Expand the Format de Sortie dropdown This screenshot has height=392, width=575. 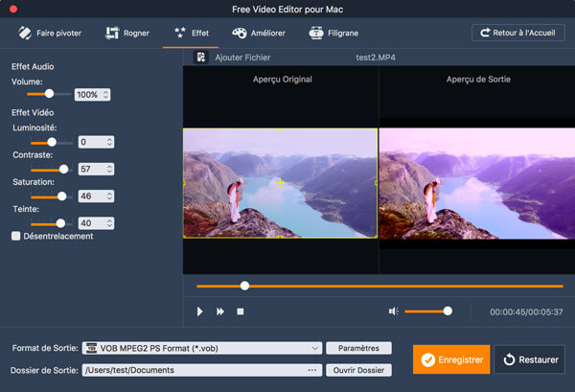[315, 348]
